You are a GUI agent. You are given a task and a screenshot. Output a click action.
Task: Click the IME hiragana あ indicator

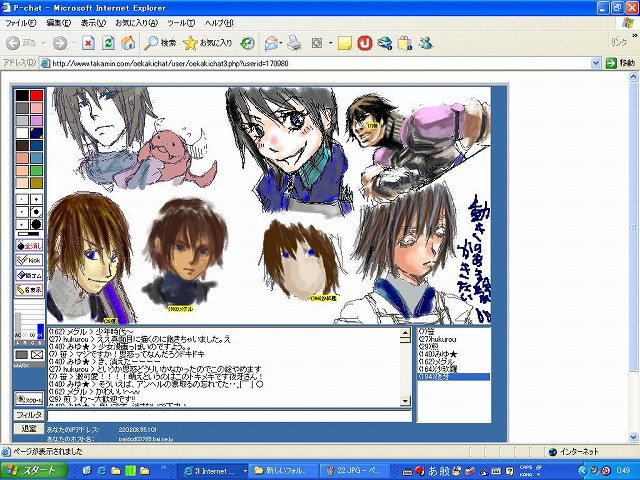(x=432, y=471)
